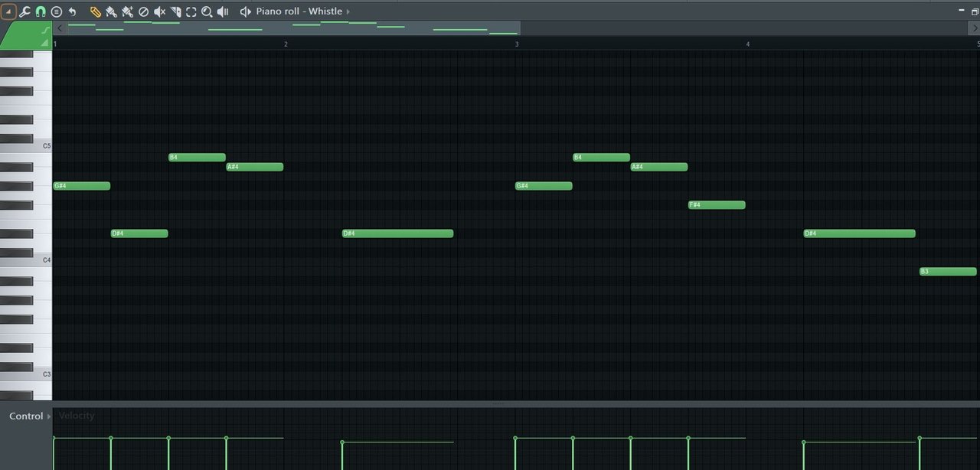Click the speaker icon before the title

pyautogui.click(x=245, y=11)
